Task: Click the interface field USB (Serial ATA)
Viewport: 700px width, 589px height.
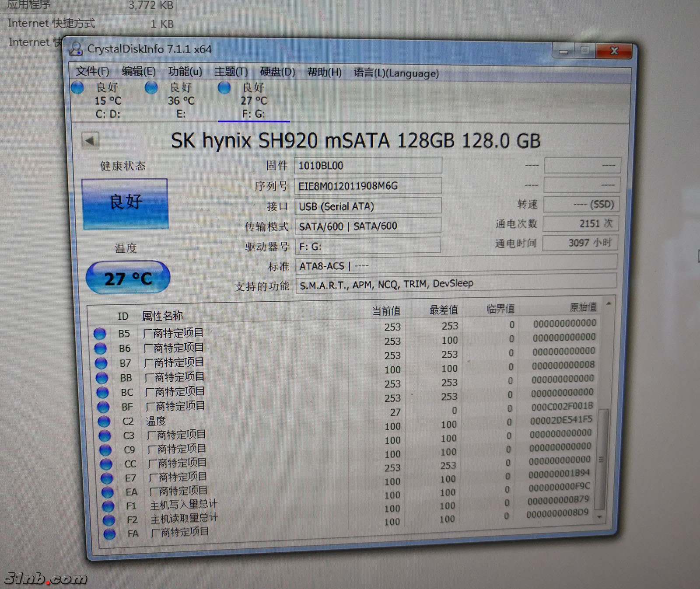Action: click(368, 206)
